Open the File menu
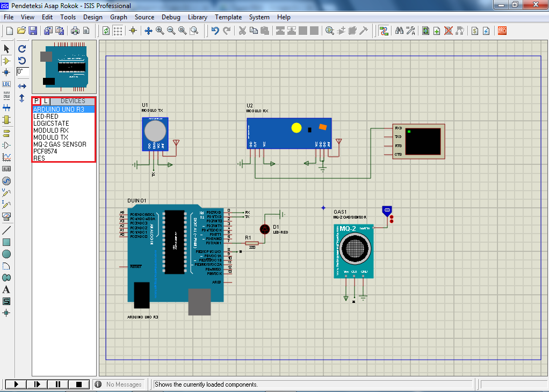The height and width of the screenshot is (392, 549). (9, 17)
